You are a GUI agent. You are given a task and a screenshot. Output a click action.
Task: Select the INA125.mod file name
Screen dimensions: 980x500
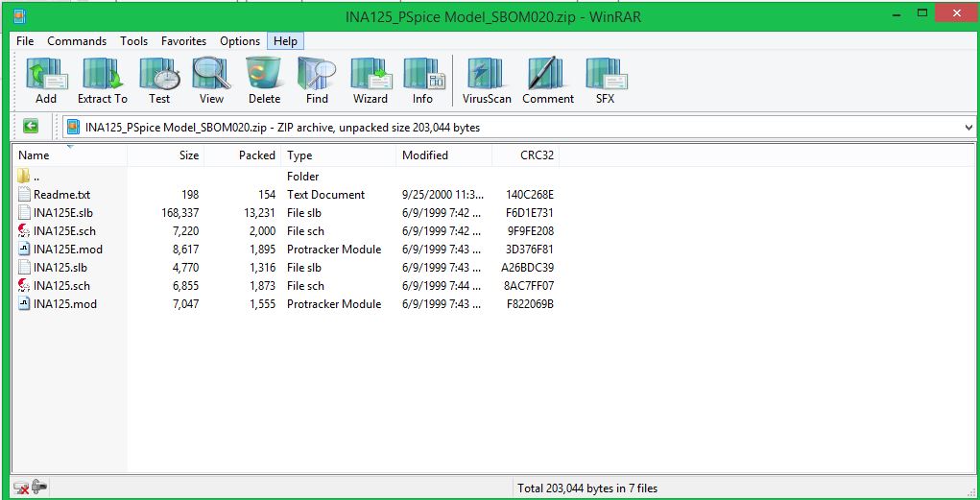point(65,304)
